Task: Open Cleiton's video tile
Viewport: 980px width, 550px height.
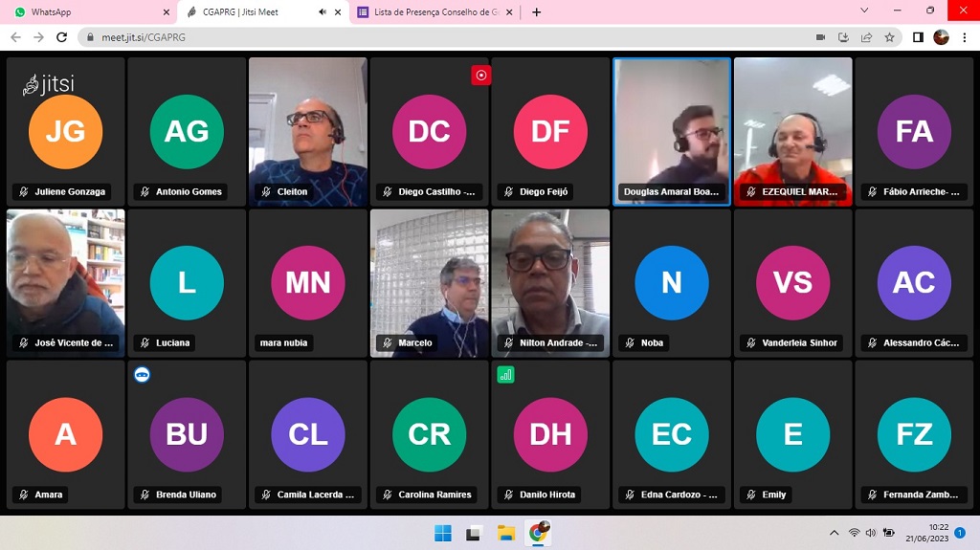Action: 308,132
